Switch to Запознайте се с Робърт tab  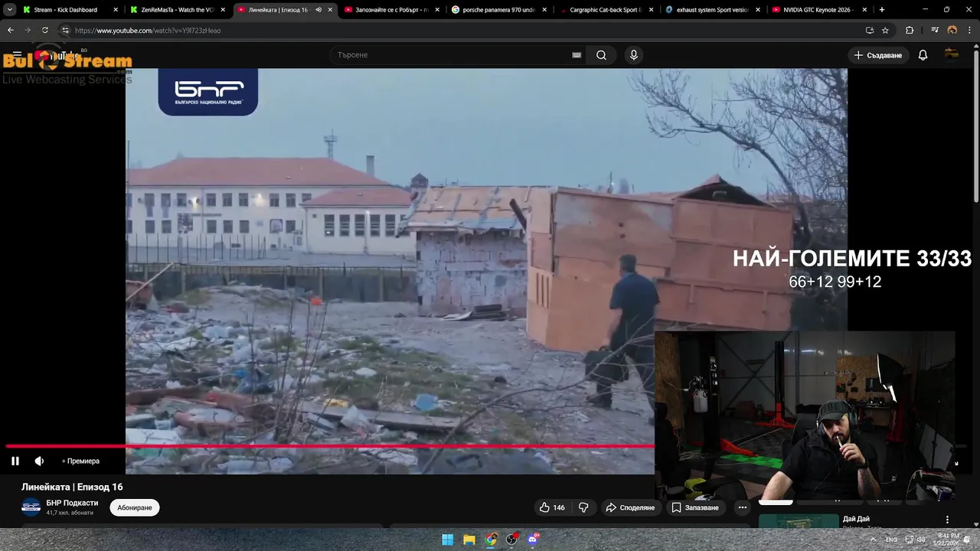tap(391, 10)
